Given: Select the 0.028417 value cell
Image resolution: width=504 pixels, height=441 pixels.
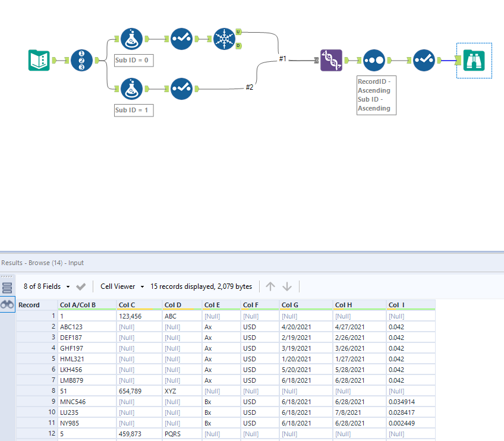Looking at the screenshot, I should 411,412.
